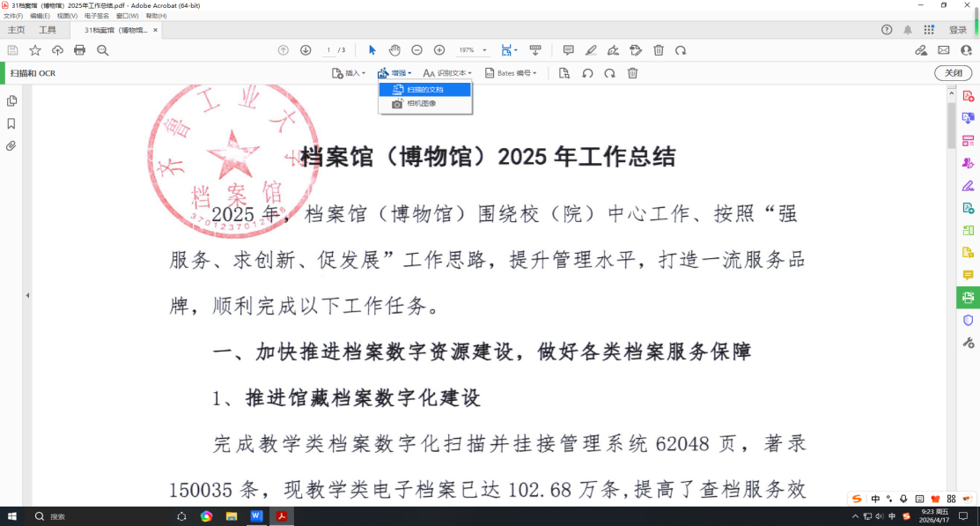Screen dimensions: 980x526
Task: Open the Bookmarks panel in left sidebar
Action: click(11, 123)
